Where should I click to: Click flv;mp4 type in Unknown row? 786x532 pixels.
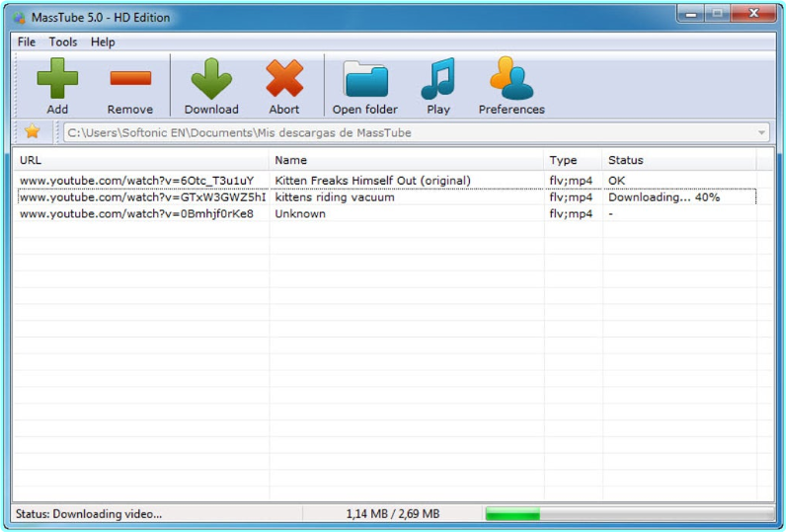click(x=571, y=214)
